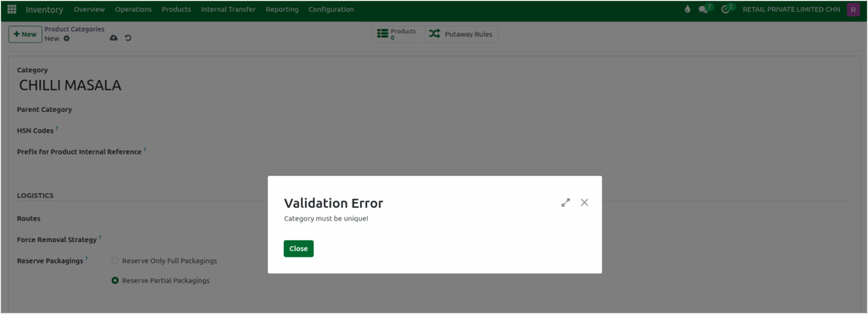This screenshot has width=868, height=314.
Task: Dismiss the dialog with the X icon
Action: [584, 202]
